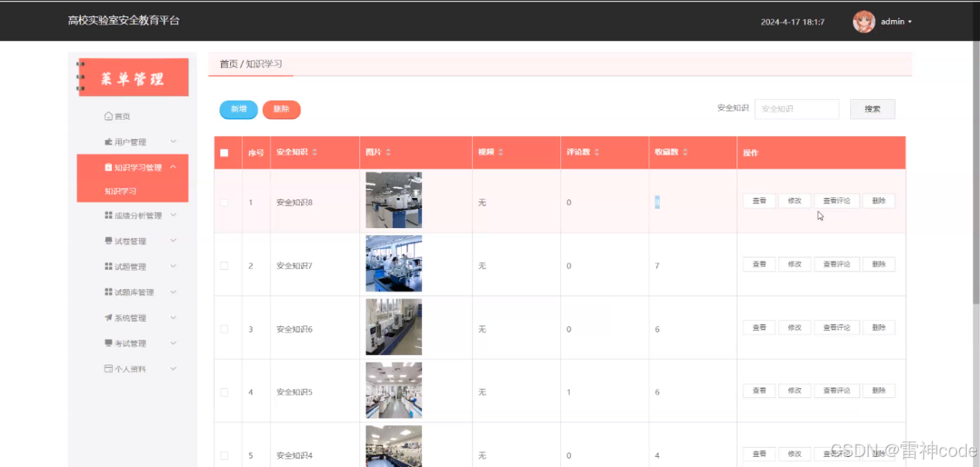
Task: Click the admin avatar image in header
Action: [x=863, y=21]
